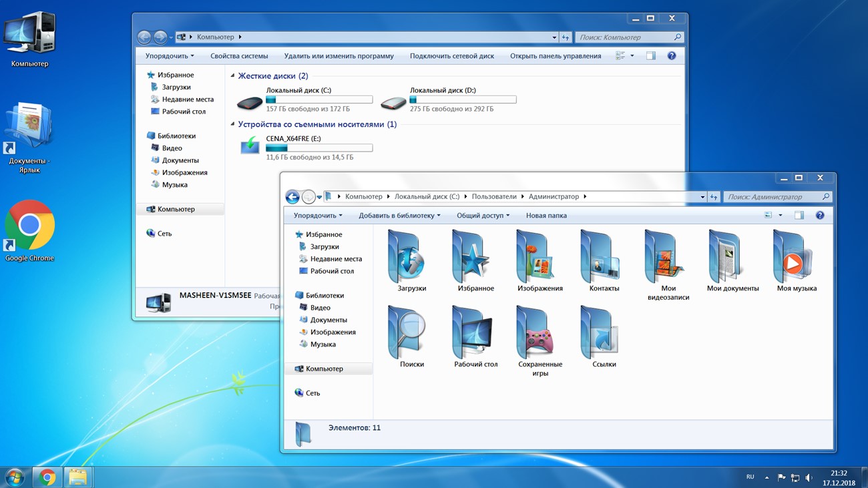Open the Добавить в библиотеку dropdown
The width and height of the screenshot is (868, 488).
click(399, 216)
